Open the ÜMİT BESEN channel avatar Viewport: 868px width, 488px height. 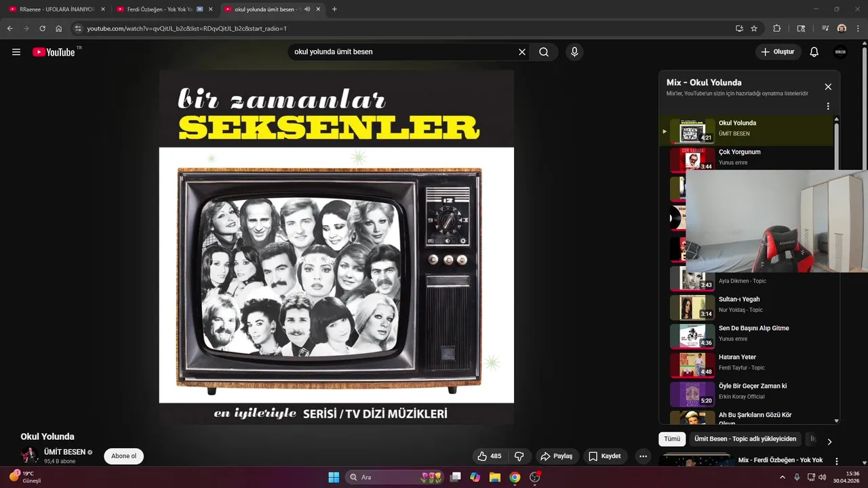pos(29,455)
